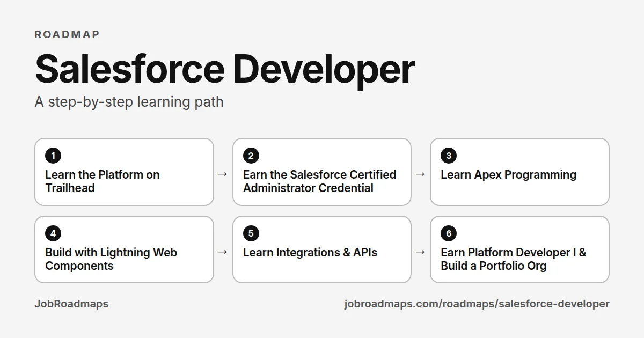644x338 pixels.
Task: Click the JobRoadmaps brand name
Action: point(71,304)
